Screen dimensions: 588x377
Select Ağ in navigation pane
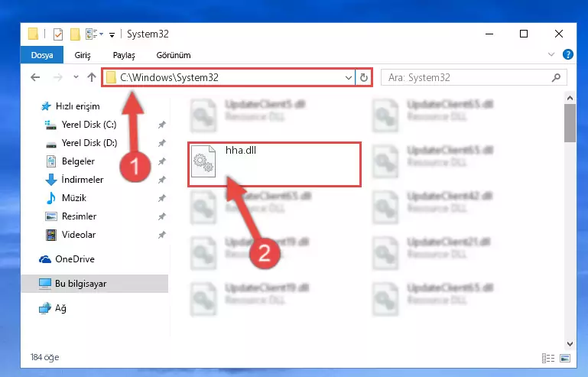pyautogui.click(x=60, y=308)
